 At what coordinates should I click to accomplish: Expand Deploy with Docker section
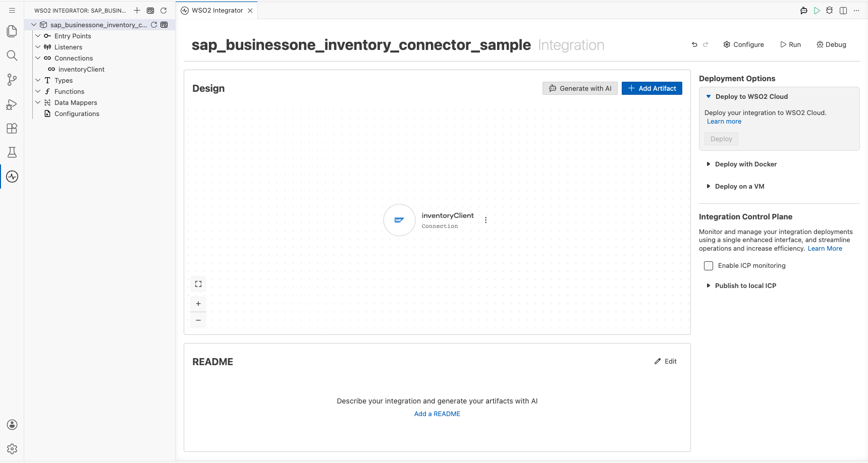[741, 164]
